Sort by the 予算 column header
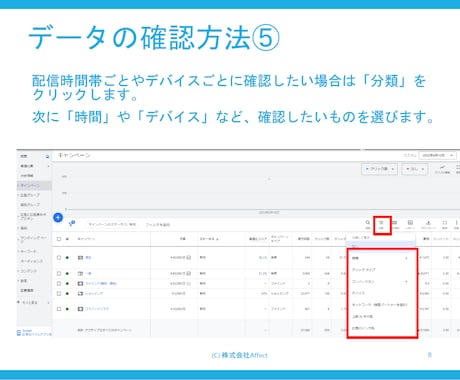The width and height of the screenshot is (460, 380). click(183, 239)
